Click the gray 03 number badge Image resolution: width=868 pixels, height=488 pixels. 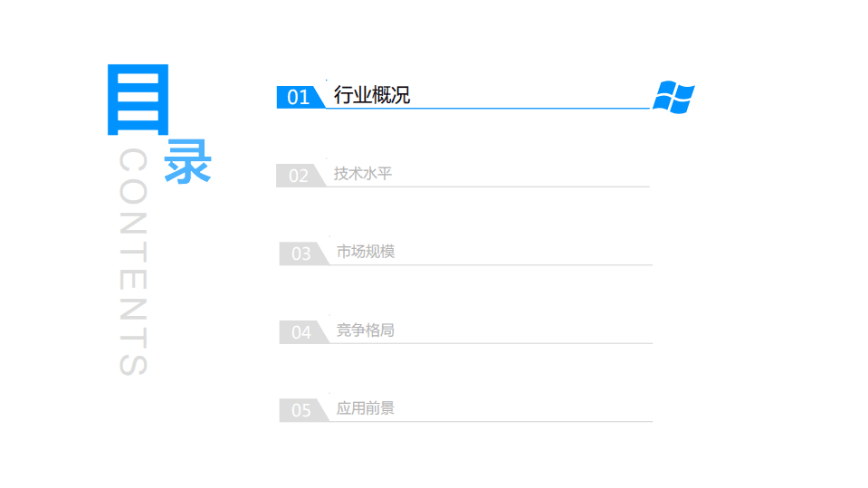click(x=300, y=254)
